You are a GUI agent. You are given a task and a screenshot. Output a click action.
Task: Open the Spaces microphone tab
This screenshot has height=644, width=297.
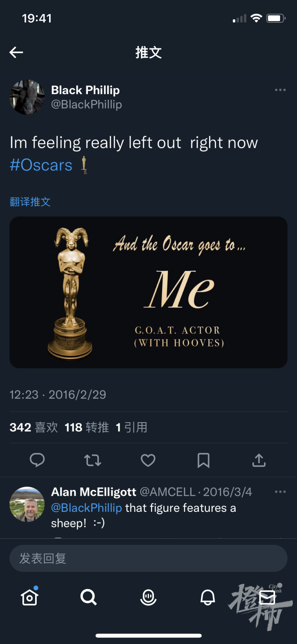click(148, 597)
